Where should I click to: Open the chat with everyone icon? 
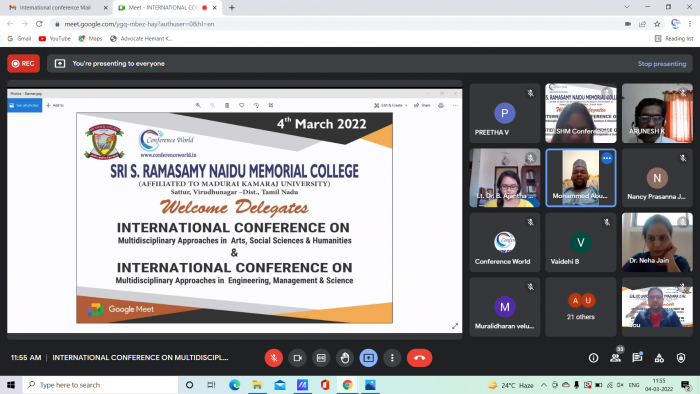point(637,357)
